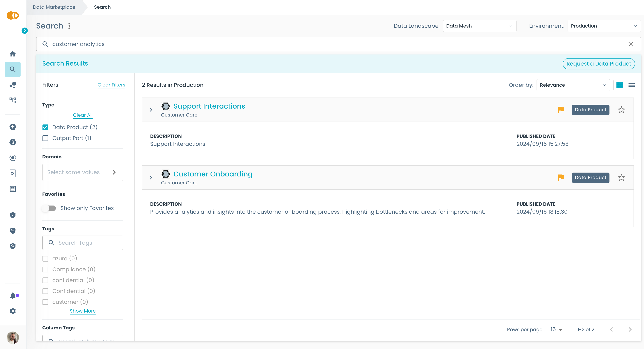Screen dimensions: 644x349
Task: Click the Clear Filters link
Action: pos(111,85)
